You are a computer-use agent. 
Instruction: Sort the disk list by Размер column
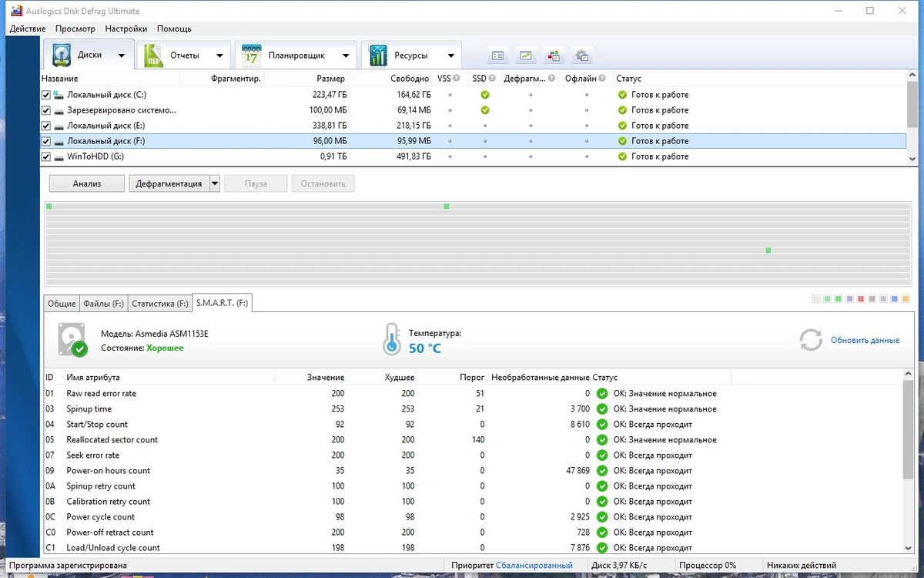tap(331, 79)
